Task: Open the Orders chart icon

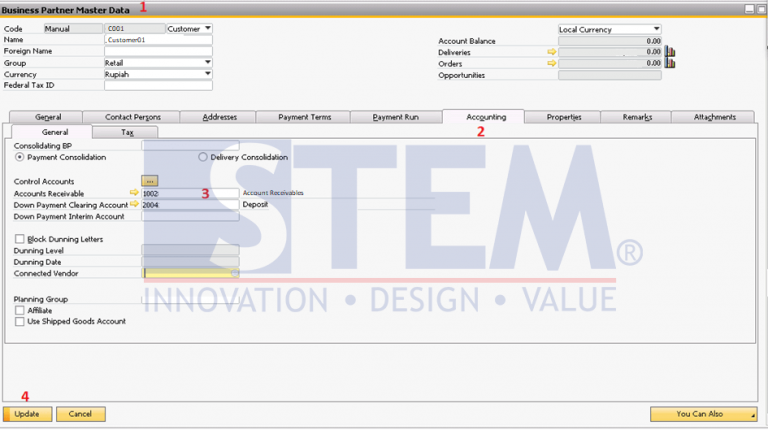Action: [670, 63]
